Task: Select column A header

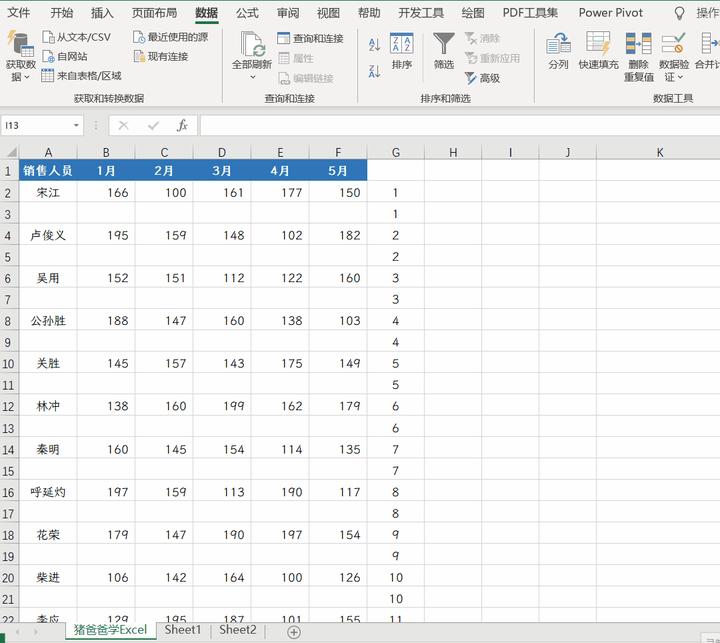Action: [x=48, y=152]
